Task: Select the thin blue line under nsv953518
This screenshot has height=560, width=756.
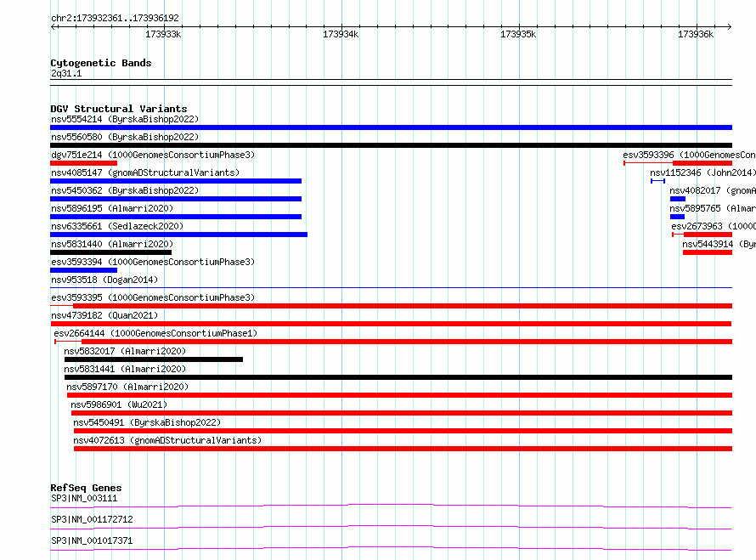Action: pos(391,288)
